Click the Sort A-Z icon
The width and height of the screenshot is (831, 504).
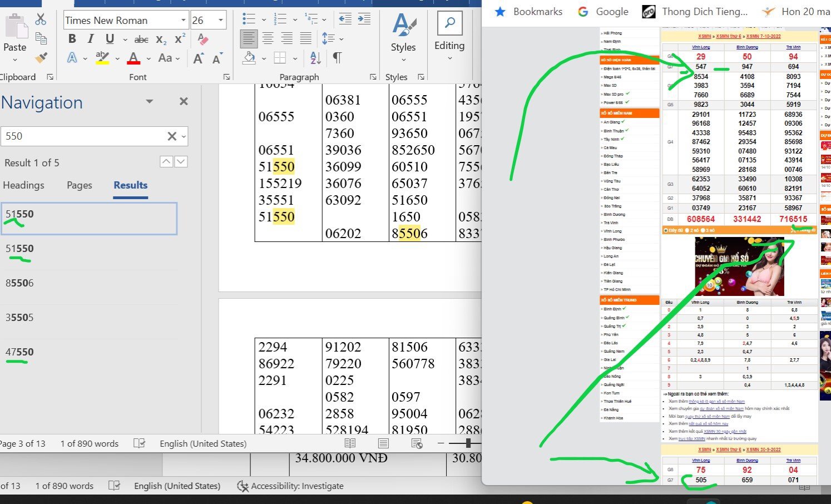(315, 58)
